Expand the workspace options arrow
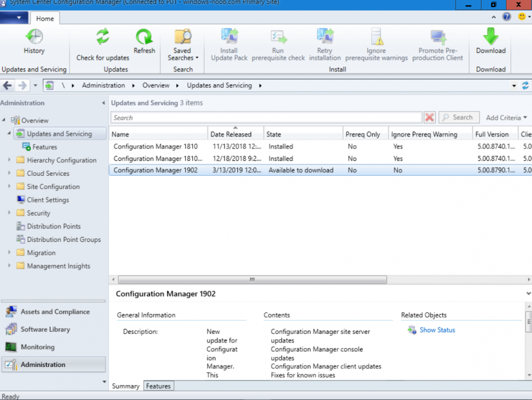Viewport: 532px width, 400px height. [x=104, y=382]
